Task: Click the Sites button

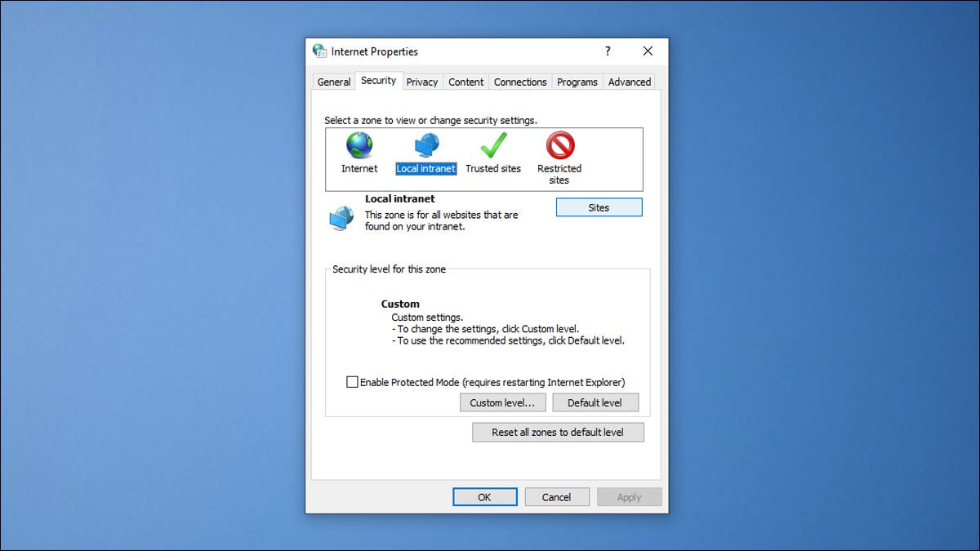Action: [599, 208]
